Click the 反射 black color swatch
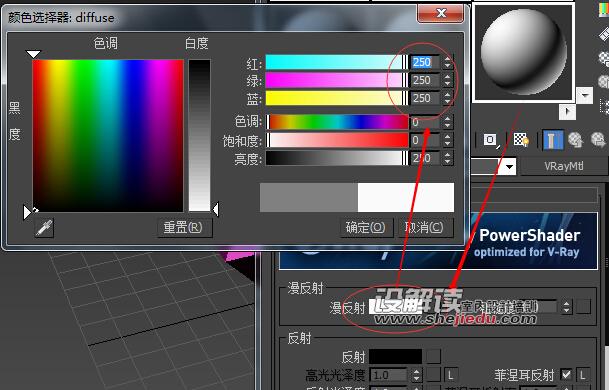The height and width of the screenshot is (390, 609). [395, 356]
